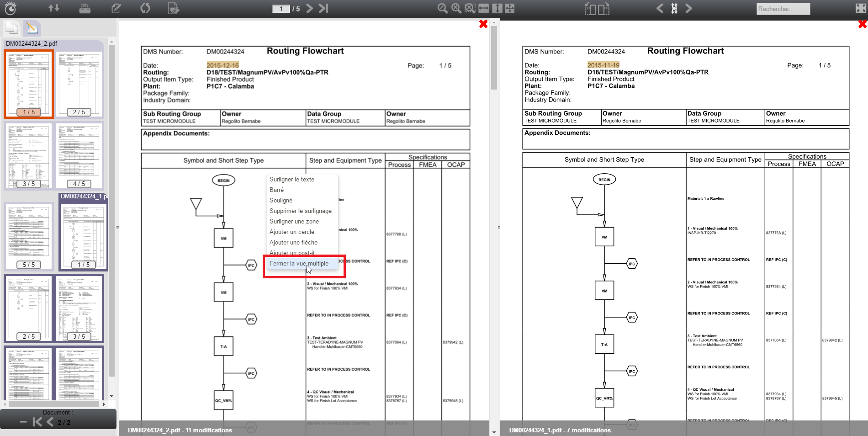
Task: Switch to the documents pages tab
Action: 12,28
